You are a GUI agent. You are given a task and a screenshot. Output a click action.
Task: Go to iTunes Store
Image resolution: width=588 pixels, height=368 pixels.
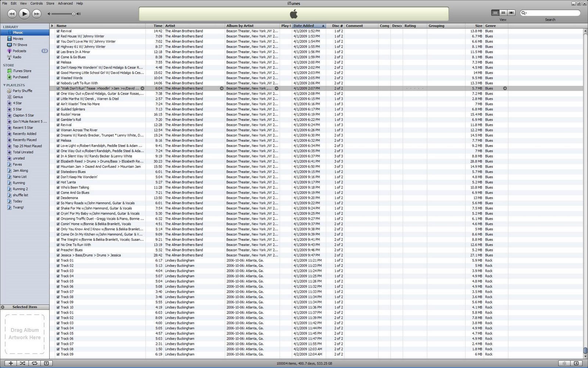click(x=25, y=71)
